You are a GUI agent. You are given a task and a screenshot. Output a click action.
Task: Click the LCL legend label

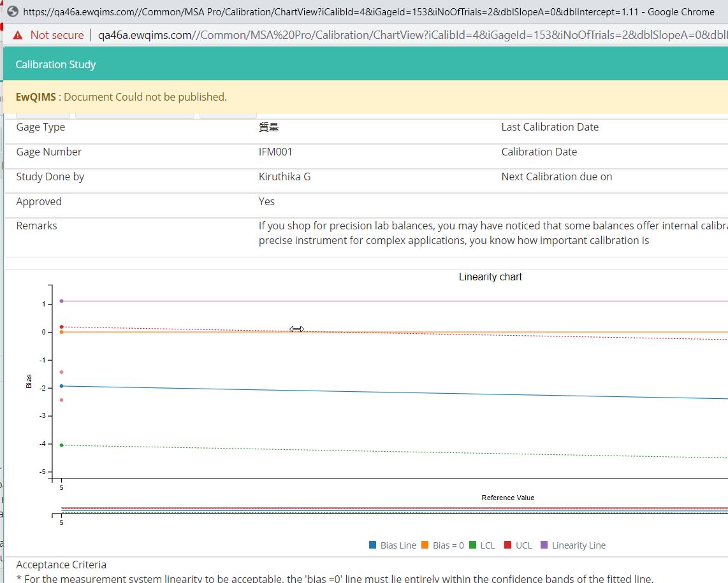click(488, 545)
